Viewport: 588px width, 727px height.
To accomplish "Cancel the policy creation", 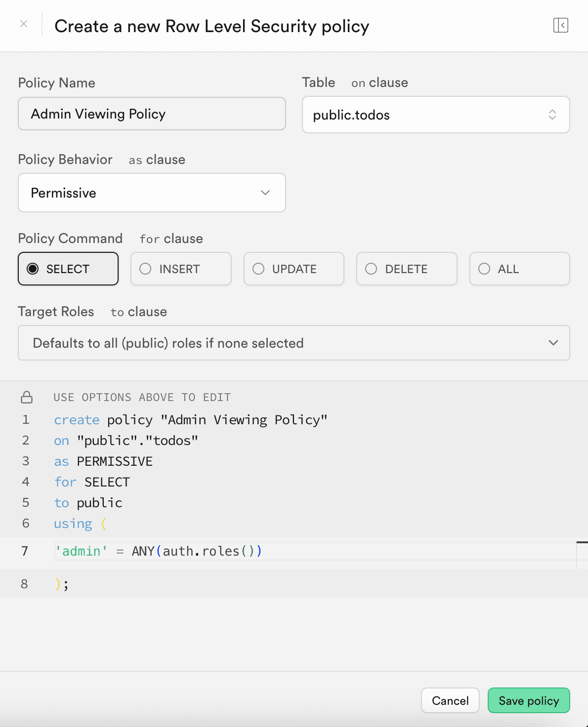I will 450,700.
